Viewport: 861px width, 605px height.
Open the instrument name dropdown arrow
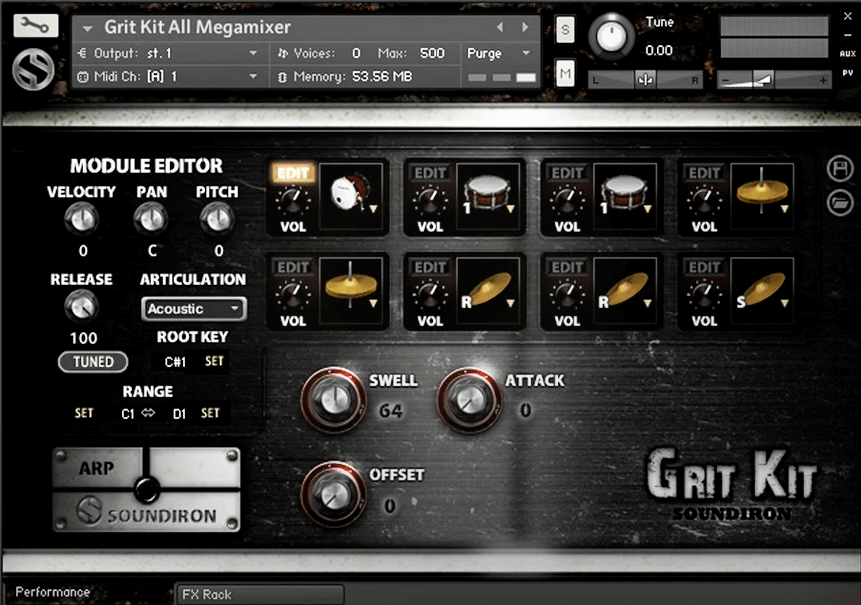click(x=87, y=27)
